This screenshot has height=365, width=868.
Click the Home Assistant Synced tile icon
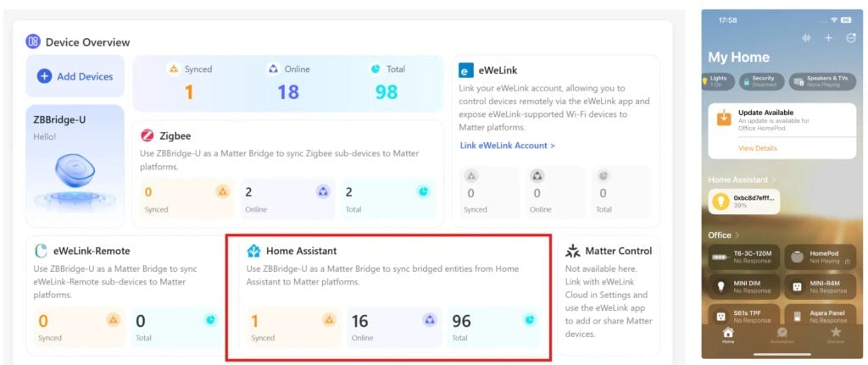[x=330, y=319]
